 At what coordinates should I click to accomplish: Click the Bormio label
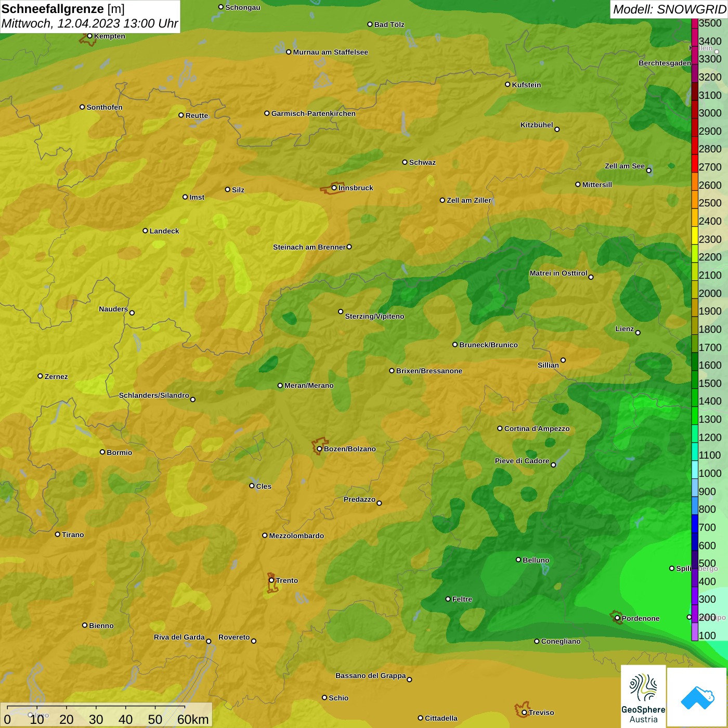[119, 452]
